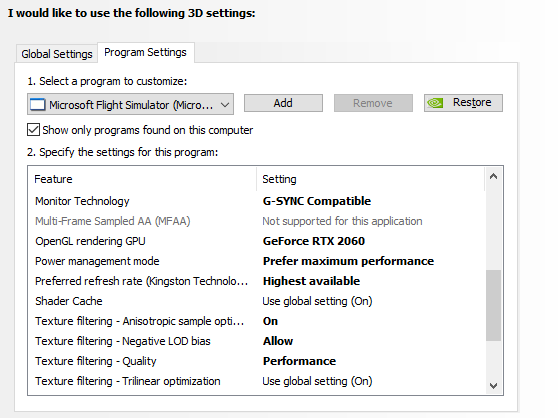This screenshot has width=558, height=418.
Task: Open the GeForce RTX 2060 setting value
Action: [x=314, y=241]
